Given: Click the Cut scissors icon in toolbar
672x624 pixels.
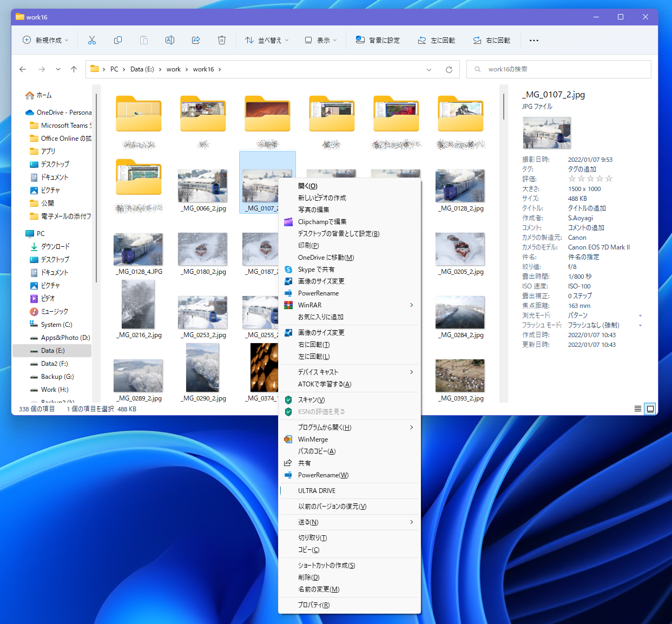Looking at the screenshot, I should 92,40.
